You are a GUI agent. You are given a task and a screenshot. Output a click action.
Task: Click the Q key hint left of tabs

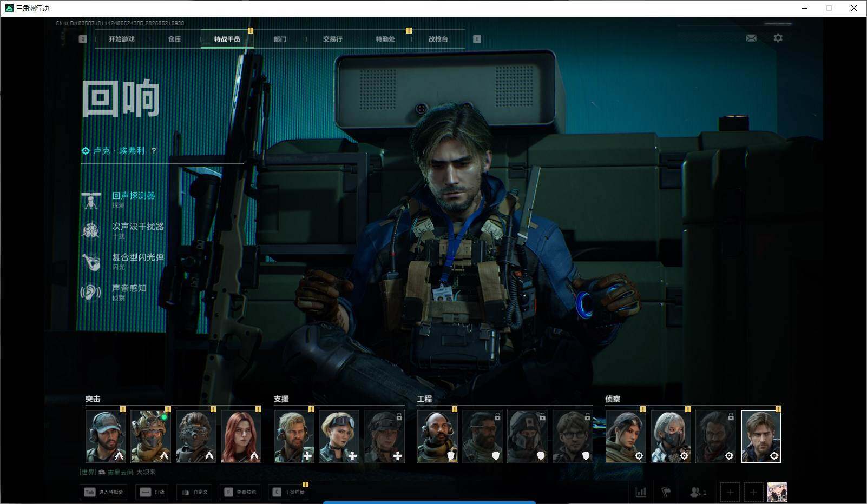click(x=83, y=39)
